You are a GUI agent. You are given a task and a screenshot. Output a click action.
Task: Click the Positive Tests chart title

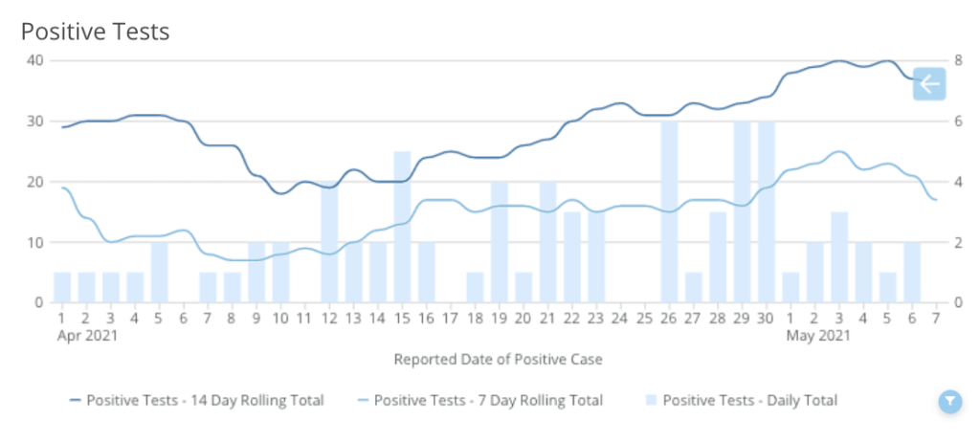coord(96,32)
